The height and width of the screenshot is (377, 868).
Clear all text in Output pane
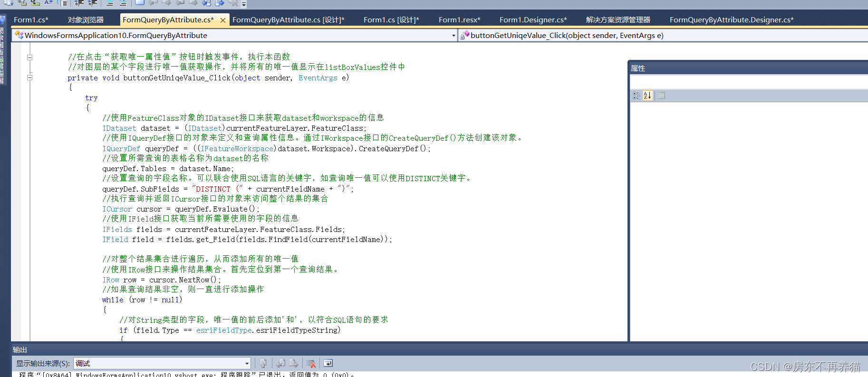click(x=311, y=364)
